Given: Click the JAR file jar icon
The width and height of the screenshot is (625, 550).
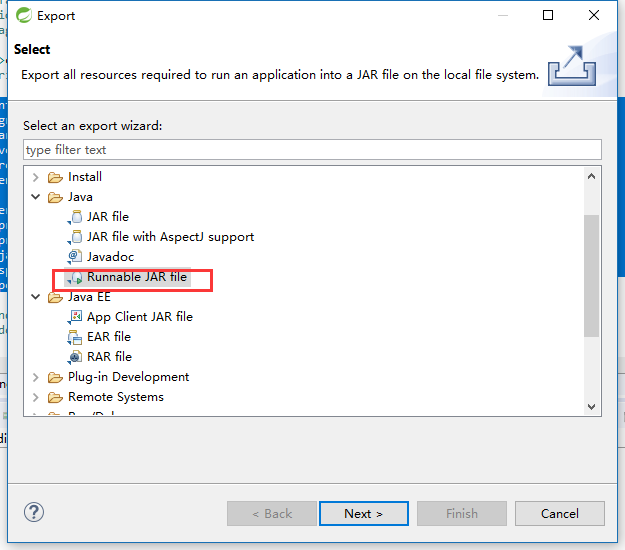Looking at the screenshot, I should 75,217.
